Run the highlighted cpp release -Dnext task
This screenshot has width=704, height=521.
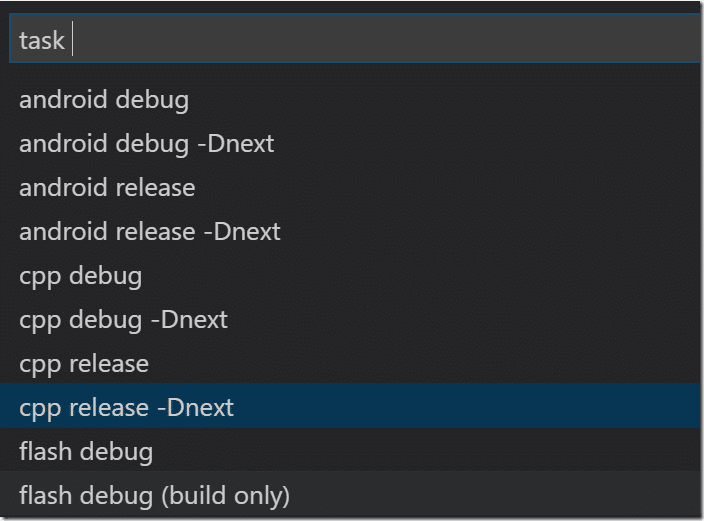(350, 406)
